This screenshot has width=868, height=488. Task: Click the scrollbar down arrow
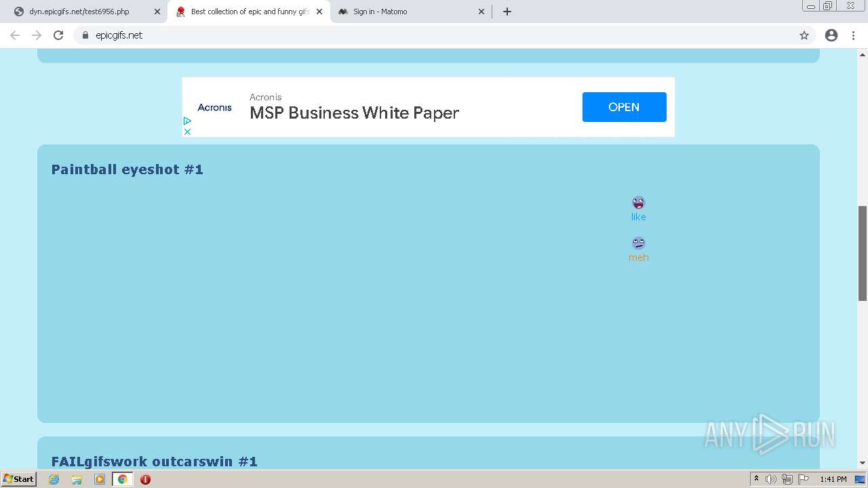click(x=863, y=463)
